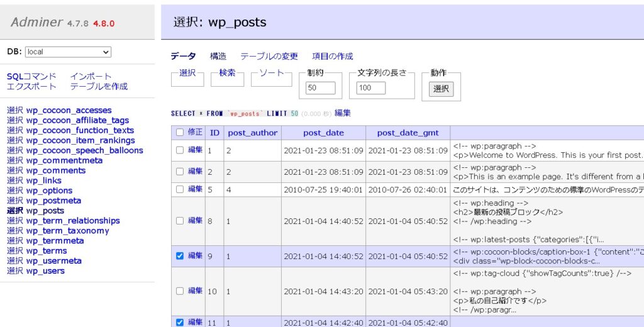Tick the checkbox for row ID 8

tap(180, 221)
